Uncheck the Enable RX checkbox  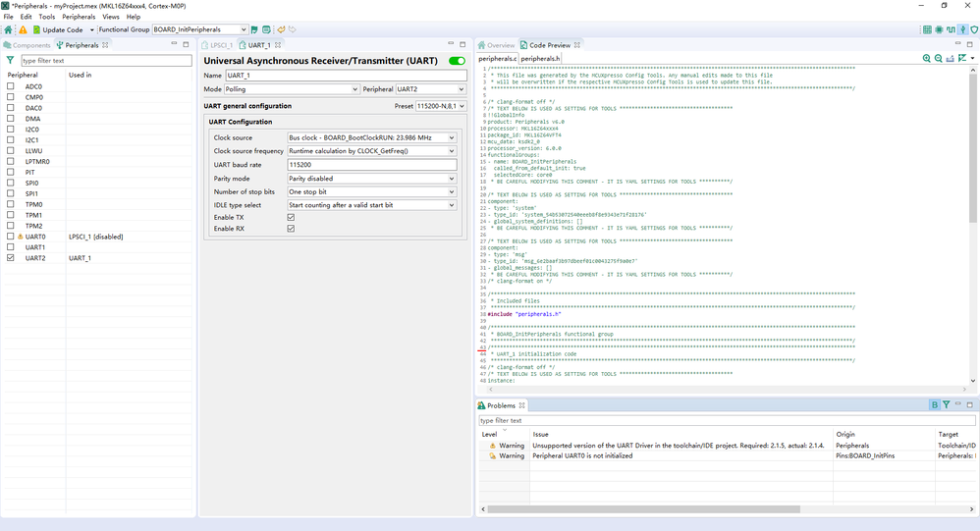tap(291, 229)
